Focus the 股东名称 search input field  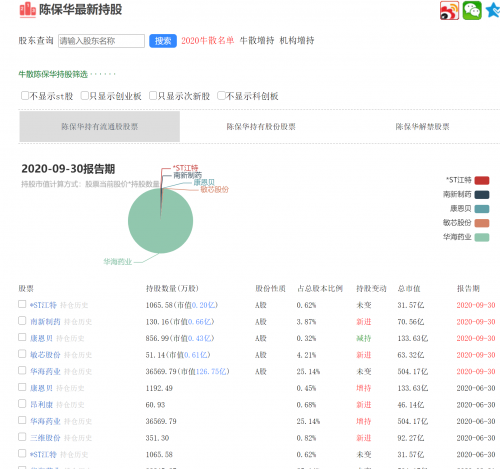101,41
